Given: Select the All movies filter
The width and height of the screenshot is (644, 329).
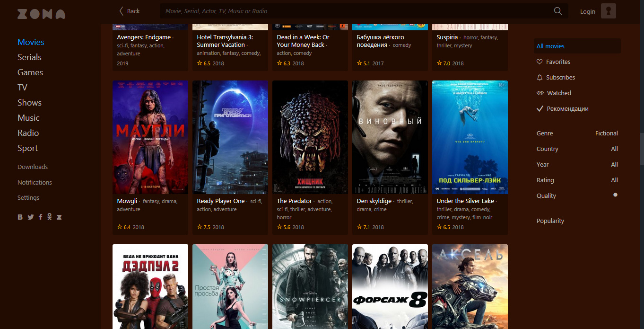Looking at the screenshot, I should click(577, 46).
